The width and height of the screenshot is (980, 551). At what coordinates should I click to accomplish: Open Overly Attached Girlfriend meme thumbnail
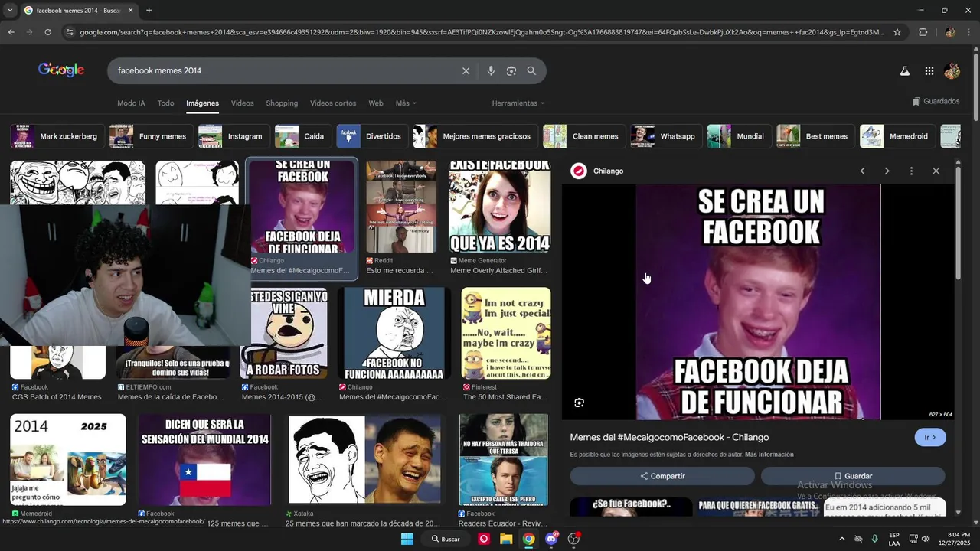[x=499, y=207]
